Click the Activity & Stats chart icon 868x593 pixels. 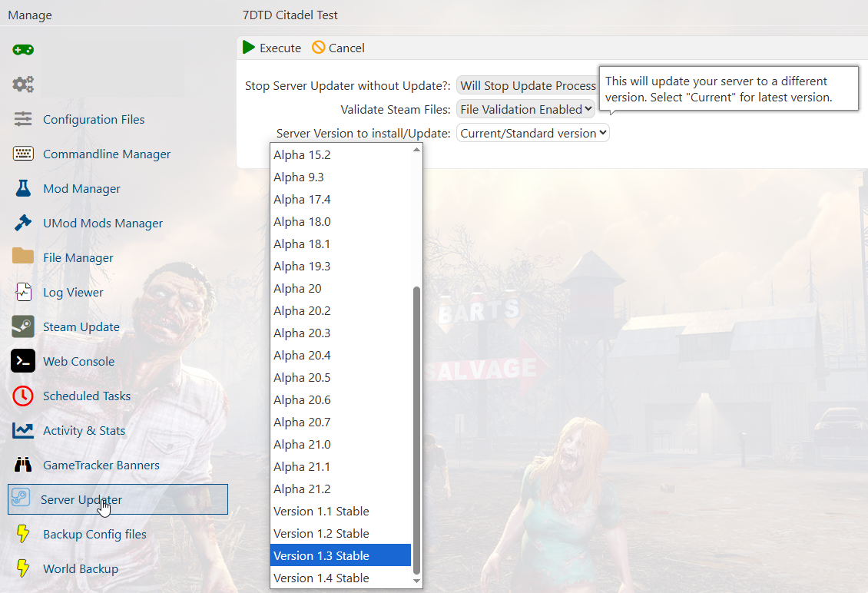click(23, 430)
